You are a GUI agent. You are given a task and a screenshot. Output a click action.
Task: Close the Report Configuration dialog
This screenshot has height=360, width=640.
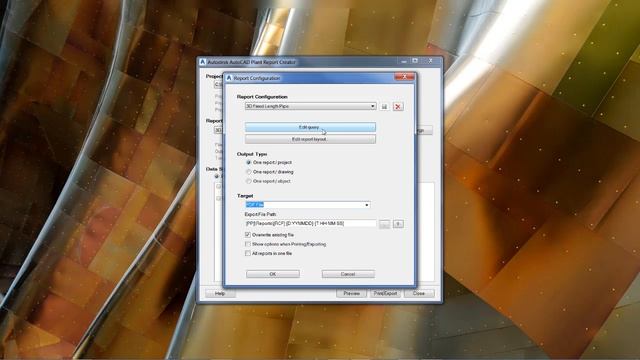(404, 77)
